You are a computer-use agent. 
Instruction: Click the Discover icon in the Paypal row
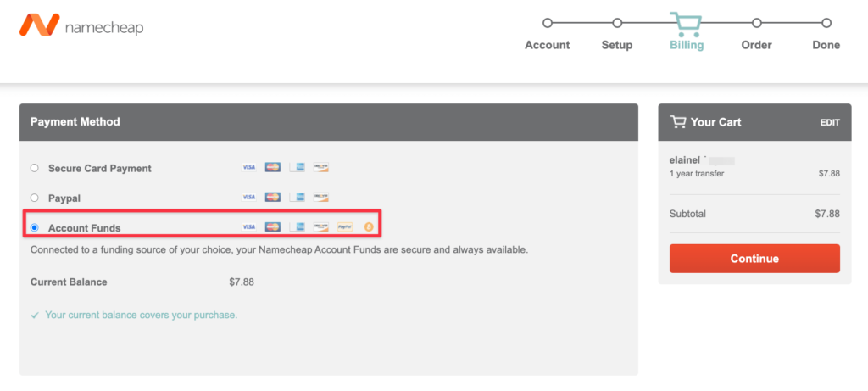point(321,197)
